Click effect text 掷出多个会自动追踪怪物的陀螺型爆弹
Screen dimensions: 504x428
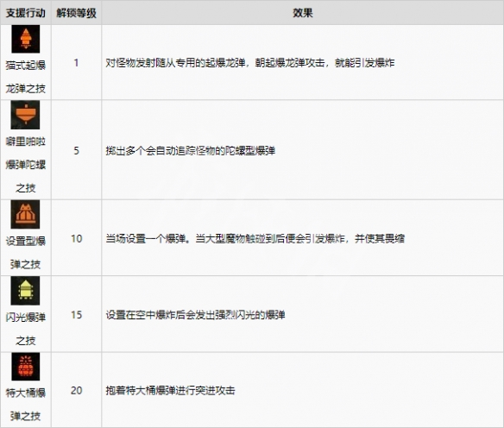coord(191,151)
